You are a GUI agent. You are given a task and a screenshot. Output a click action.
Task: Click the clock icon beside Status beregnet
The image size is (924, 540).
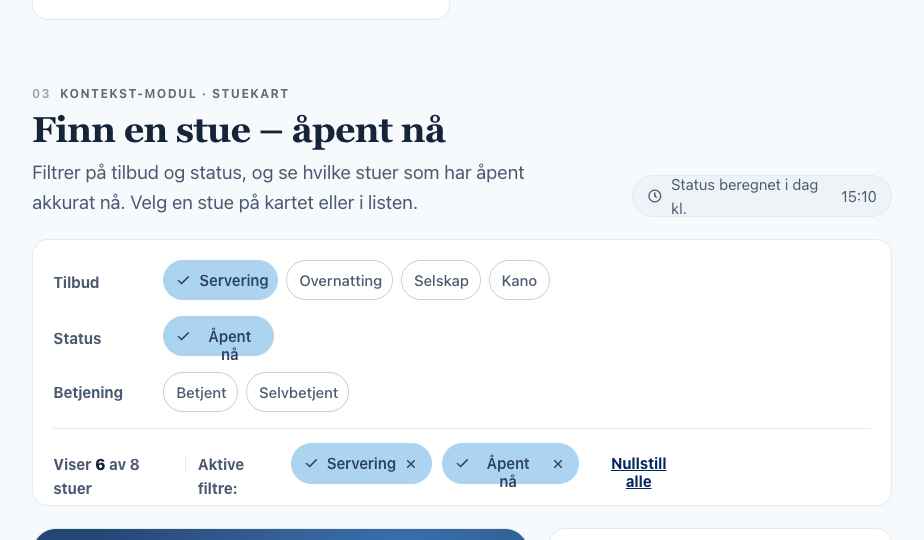[x=654, y=196]
